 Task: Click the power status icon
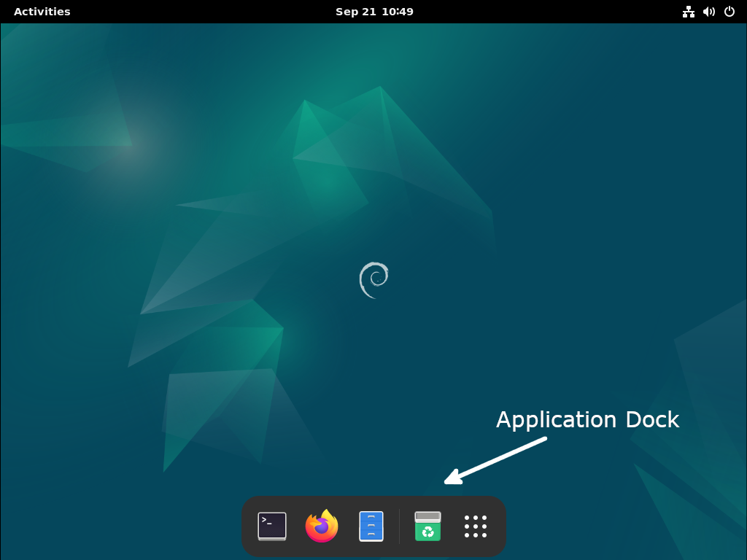point(729,12)
